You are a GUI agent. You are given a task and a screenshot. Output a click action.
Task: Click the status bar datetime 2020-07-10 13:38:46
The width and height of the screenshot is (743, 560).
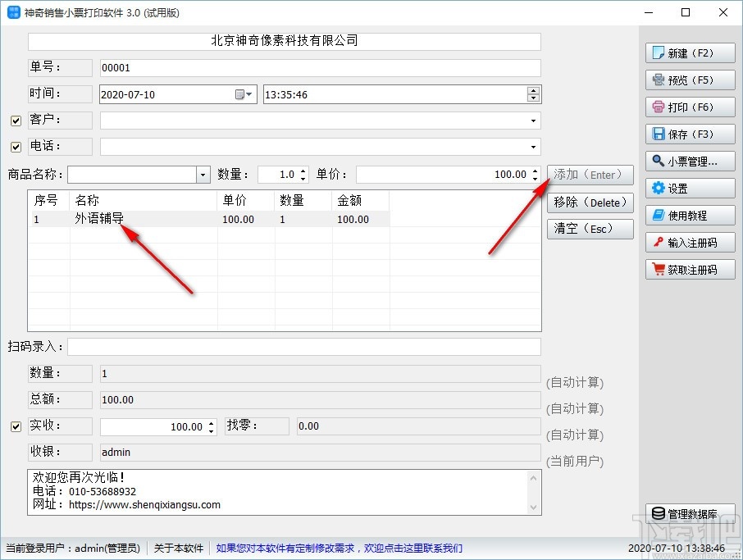tap(677, 549)
